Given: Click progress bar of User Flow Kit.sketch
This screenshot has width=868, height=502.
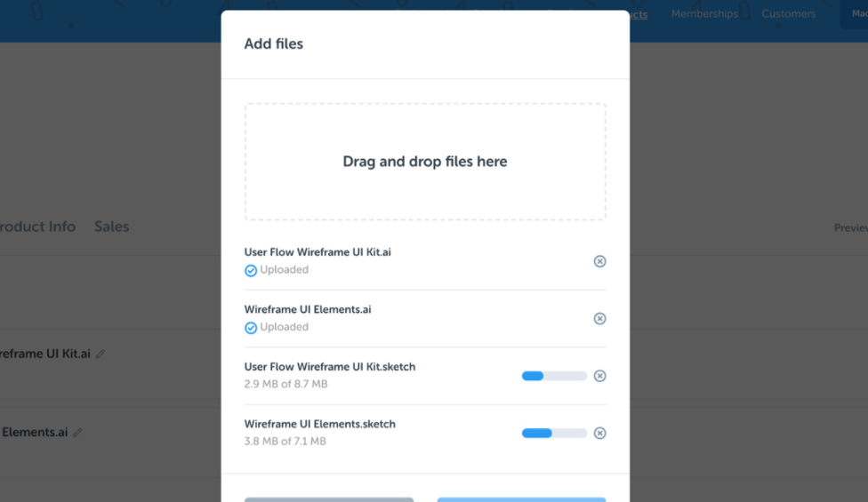Looking at the screenshot, I should point(554,376).
